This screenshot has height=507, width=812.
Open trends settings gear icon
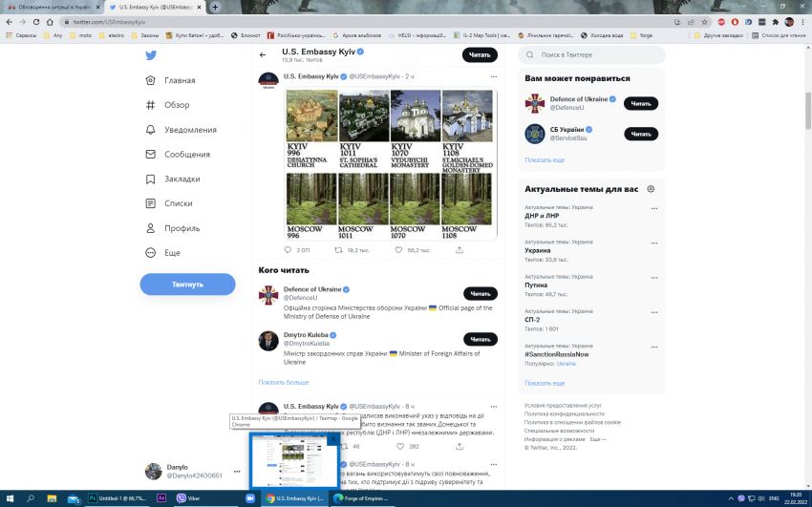(651, 189)
